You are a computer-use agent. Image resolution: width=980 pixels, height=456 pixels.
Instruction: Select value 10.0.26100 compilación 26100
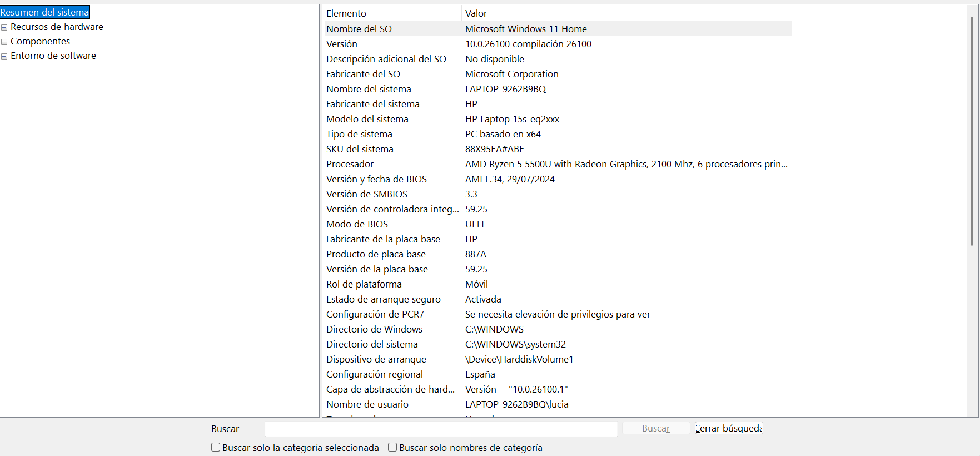528,44
